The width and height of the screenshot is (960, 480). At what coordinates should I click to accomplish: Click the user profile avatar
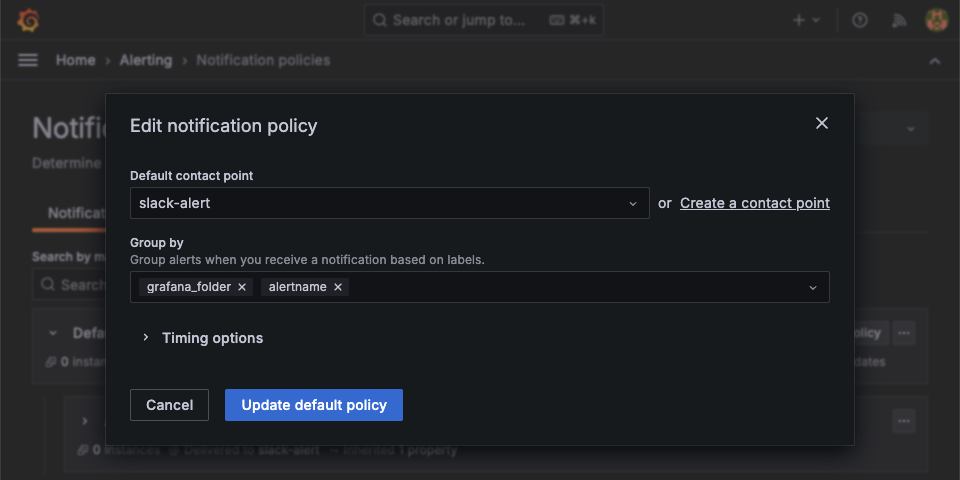[x=937, y=20]
